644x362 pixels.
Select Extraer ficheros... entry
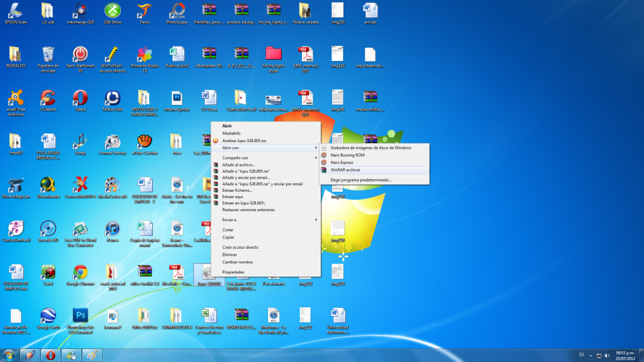click(266, 190)
